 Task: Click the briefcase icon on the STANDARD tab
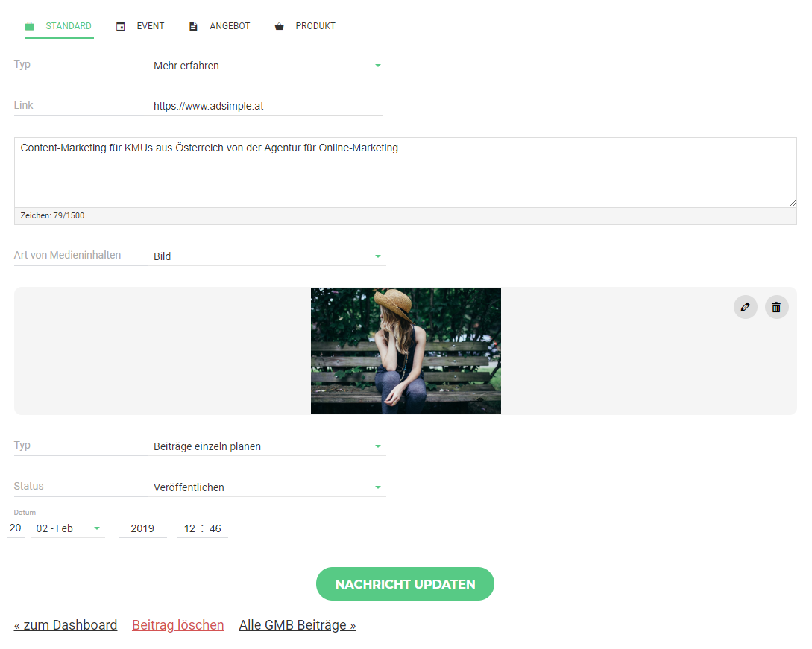[x=29, y=25]
